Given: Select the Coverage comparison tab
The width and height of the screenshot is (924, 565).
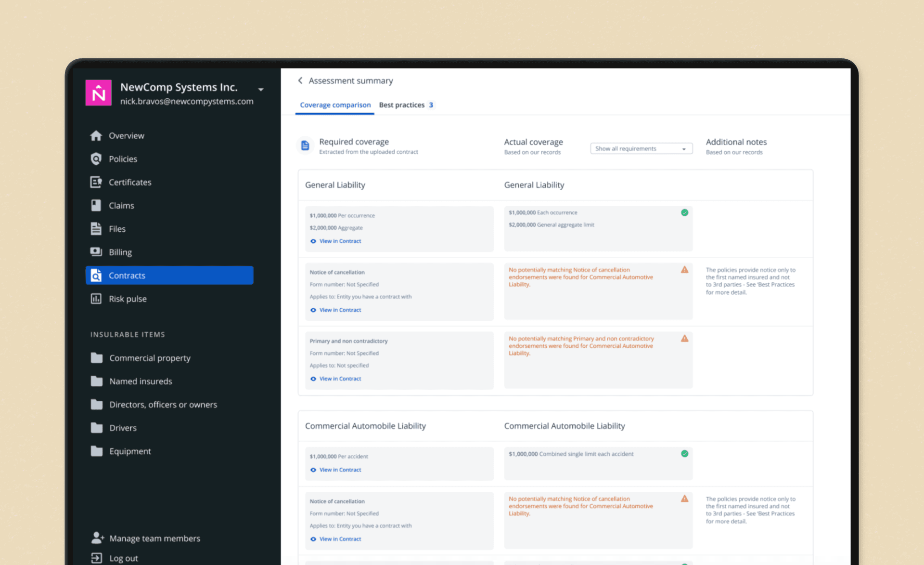Looking at the screenshot, I should tap(335, 105).
